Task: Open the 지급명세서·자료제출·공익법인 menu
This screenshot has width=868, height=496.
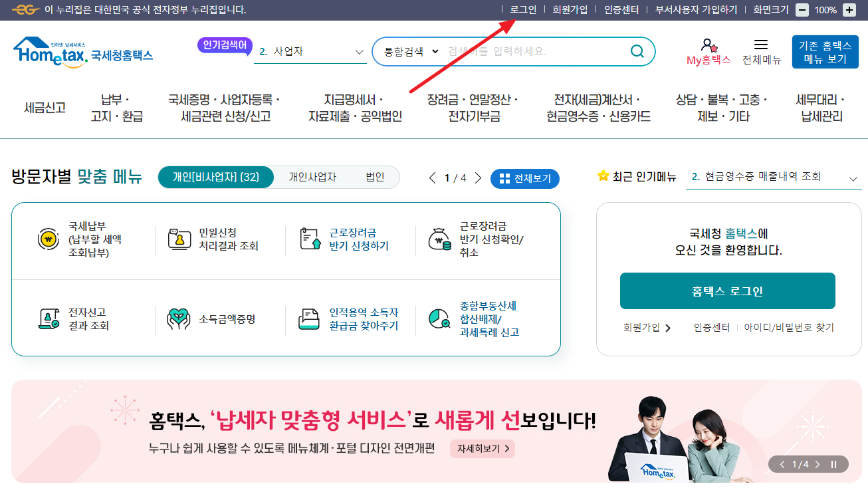Action: click(354, 108)
